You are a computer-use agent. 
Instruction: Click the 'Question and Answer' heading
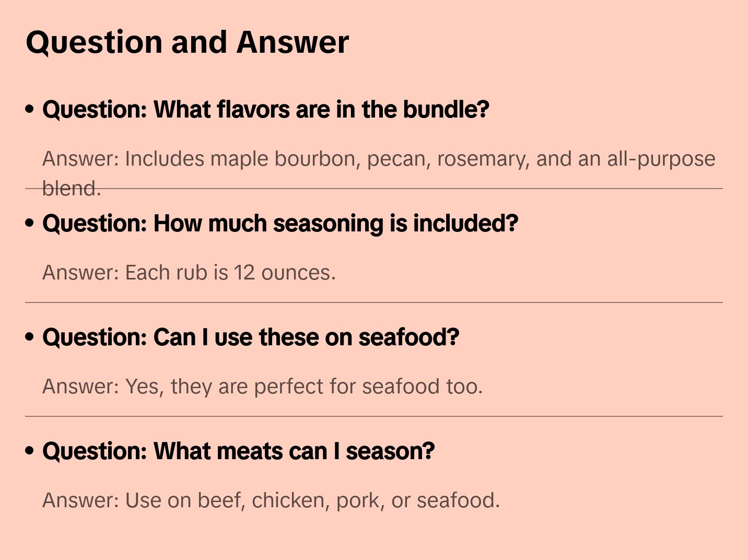(x=187, y=42)
